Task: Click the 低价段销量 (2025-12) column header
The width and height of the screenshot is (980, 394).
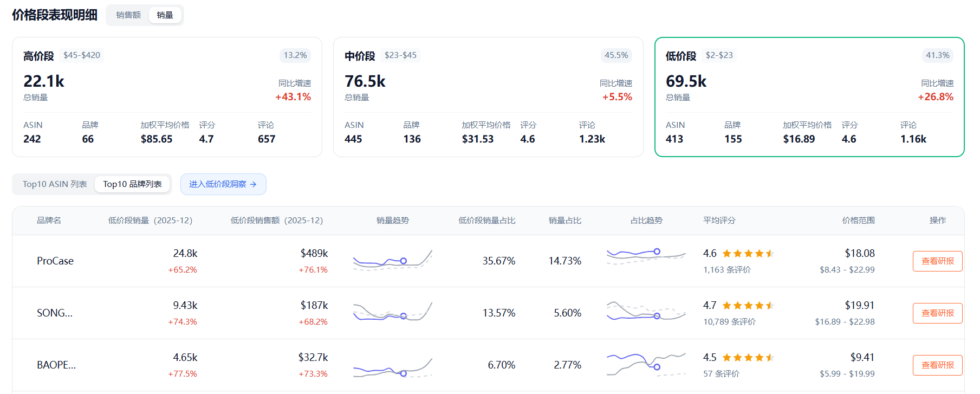Action: pos(150,221)
